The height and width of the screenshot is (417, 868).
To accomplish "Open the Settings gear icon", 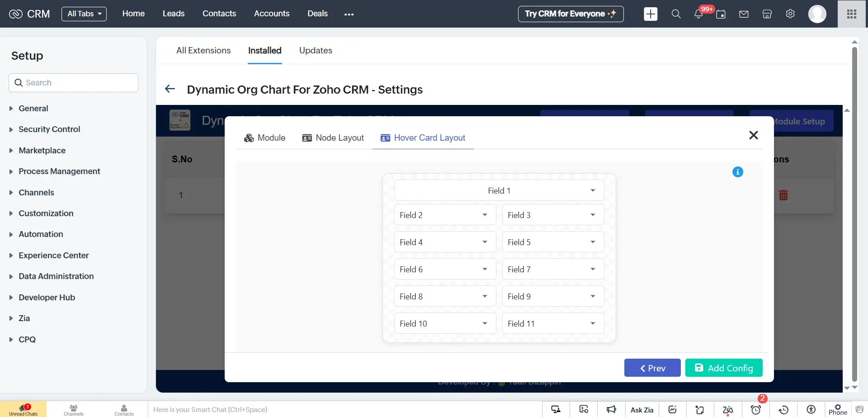I will pyautogui.click(x=790, y=14).
